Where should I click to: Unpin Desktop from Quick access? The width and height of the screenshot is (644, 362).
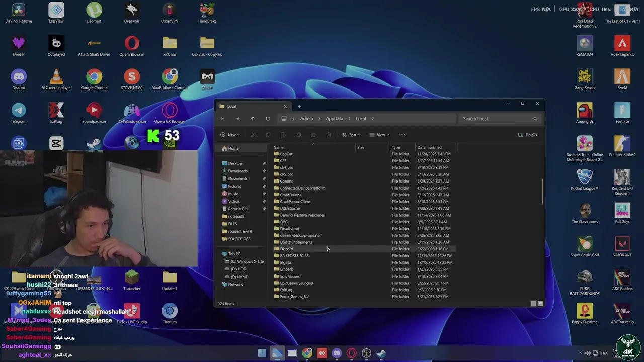point(264,163)
